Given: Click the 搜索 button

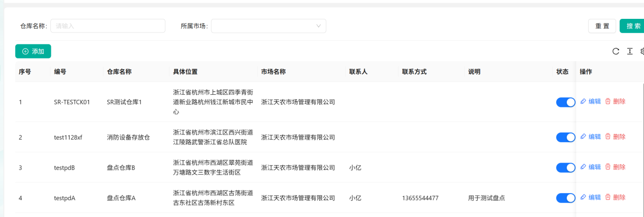Looking at the screenshot, I should 632,26.
